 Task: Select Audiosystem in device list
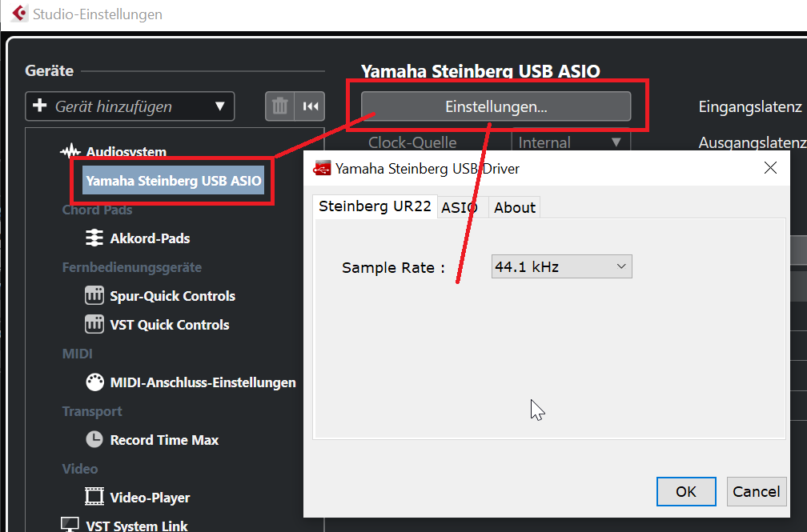pyautogui.click(x=126, y=152)
